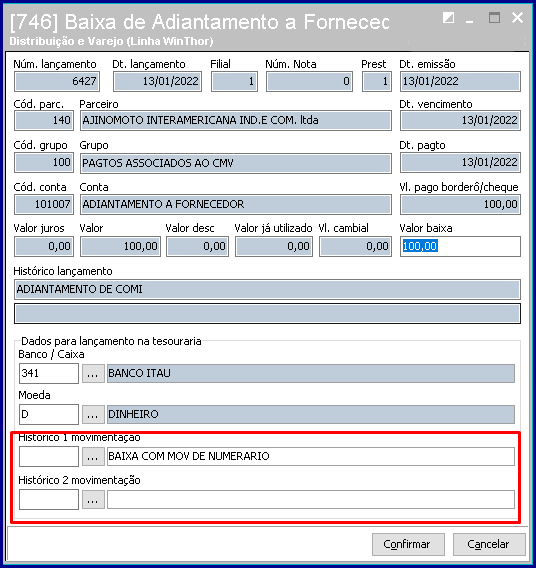The height and width of the screenshot is (568, 536).
Task: Click the BAIXA COM MOV DE NUMERARIO field
Action: [x=311, y=456]
